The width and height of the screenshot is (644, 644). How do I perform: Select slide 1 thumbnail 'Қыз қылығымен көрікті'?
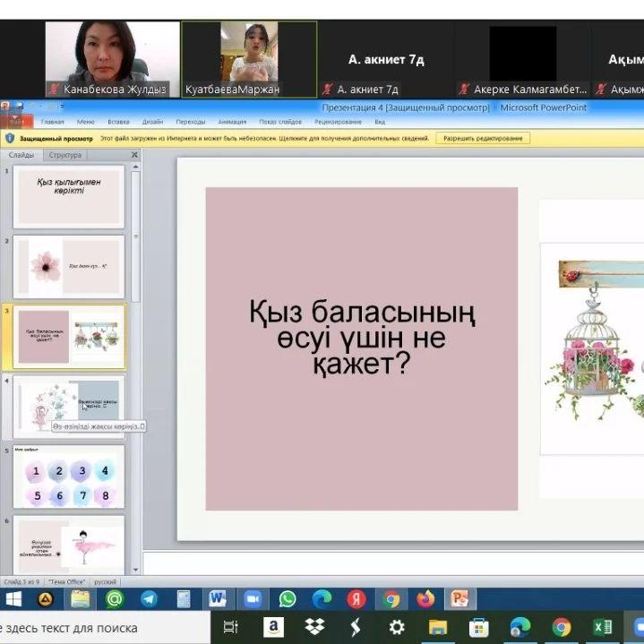(69, 197)
